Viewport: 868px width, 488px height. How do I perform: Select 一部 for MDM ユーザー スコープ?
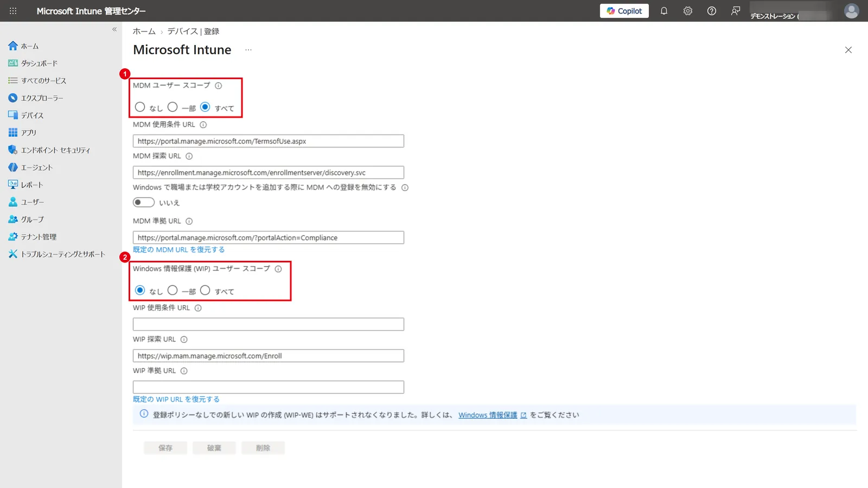173,107
